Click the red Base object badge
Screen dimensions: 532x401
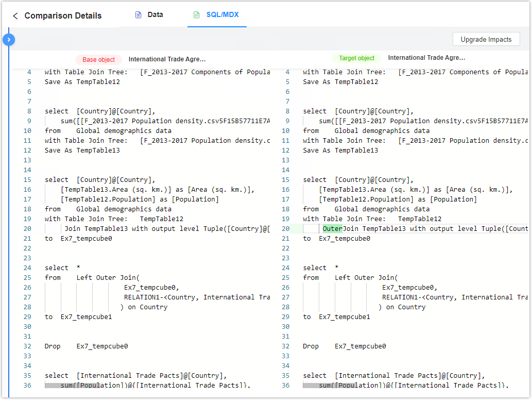[x=99, y=60]
